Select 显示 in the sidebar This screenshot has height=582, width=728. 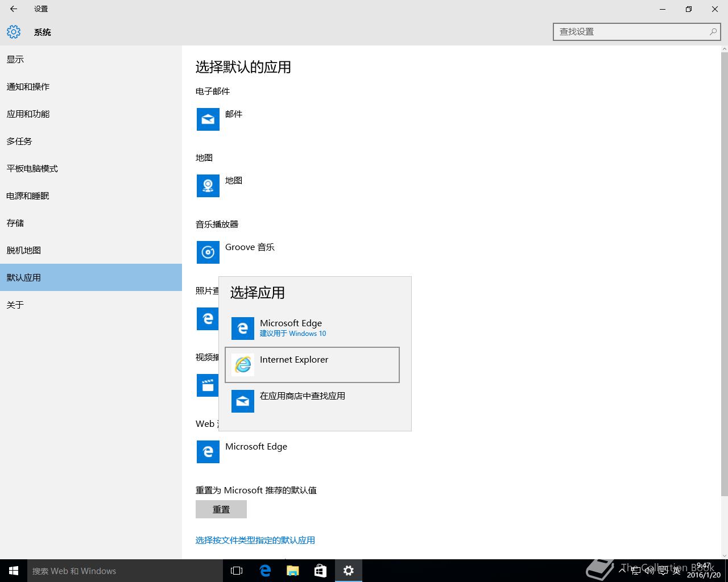point(91,59)
